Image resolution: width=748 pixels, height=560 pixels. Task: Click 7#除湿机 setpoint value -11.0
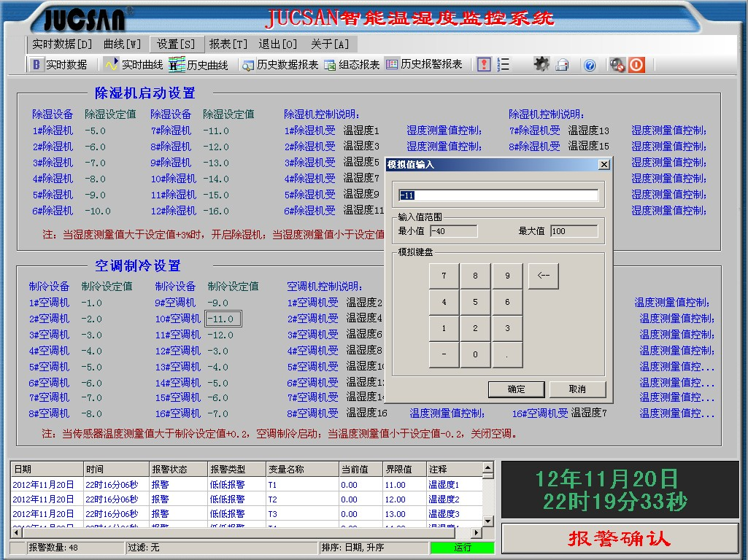(x=215, y=131)
